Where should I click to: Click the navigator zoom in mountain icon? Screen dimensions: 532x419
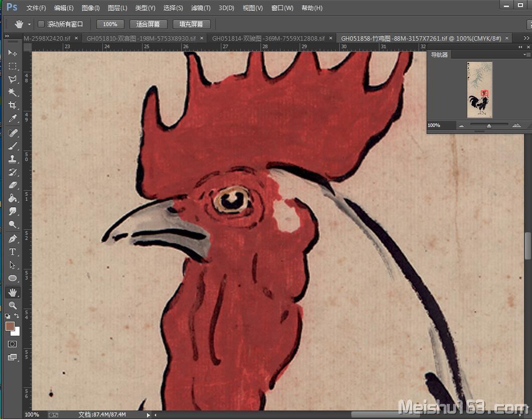[516, 125]
